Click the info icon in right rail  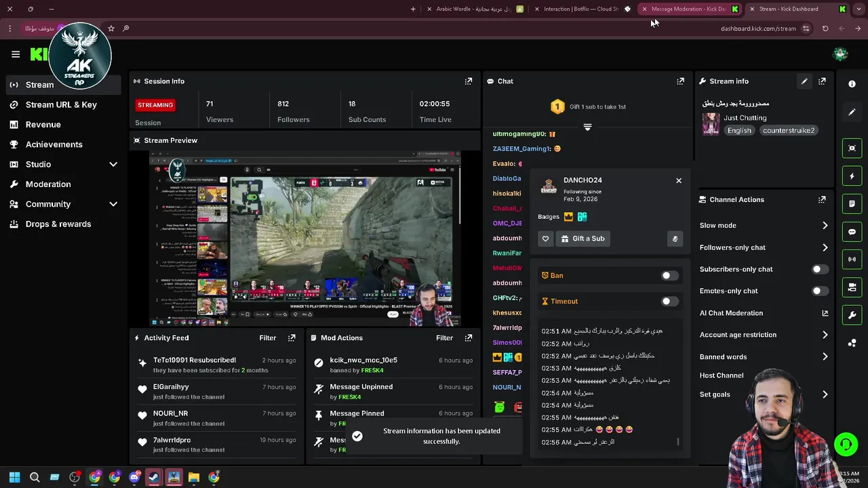[852, 84]
